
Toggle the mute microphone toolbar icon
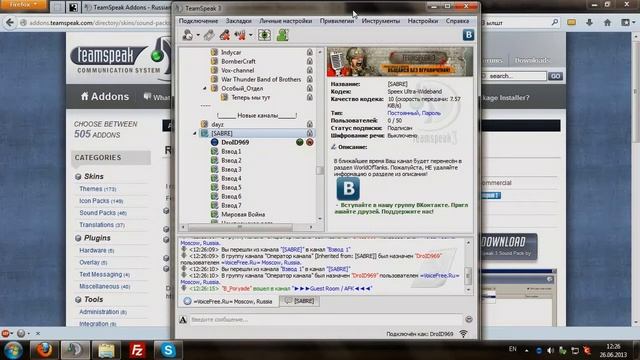[224, 36]
